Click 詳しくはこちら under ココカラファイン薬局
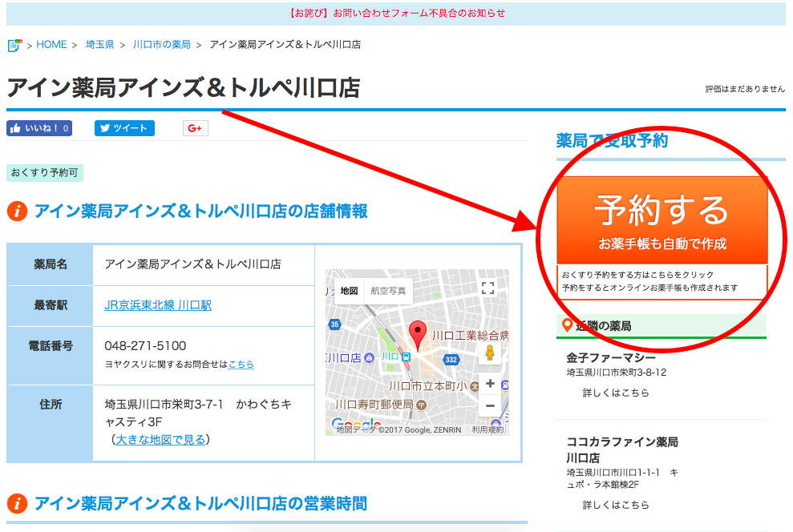Viewport: 793px width, 532px height. 616,505
